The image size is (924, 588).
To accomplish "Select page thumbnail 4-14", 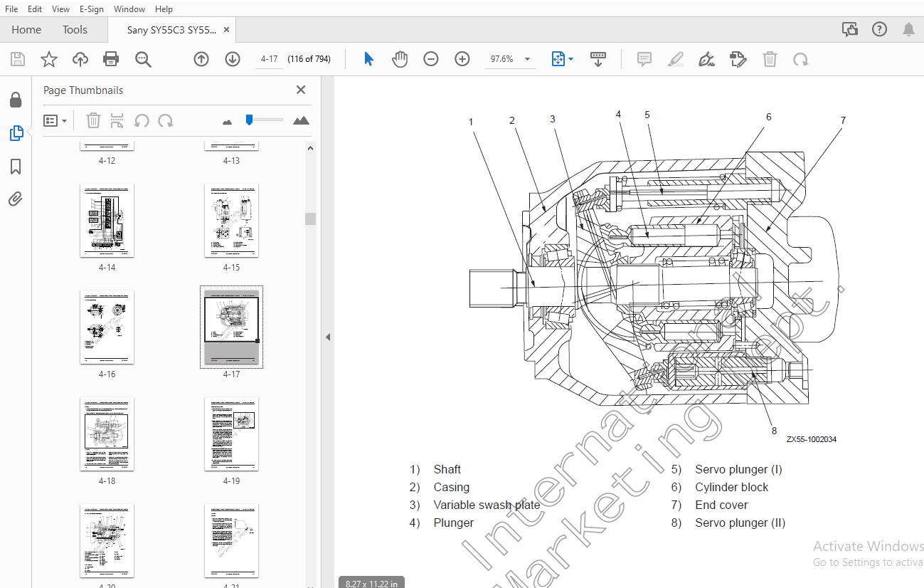I will click(x=107, y=220).
